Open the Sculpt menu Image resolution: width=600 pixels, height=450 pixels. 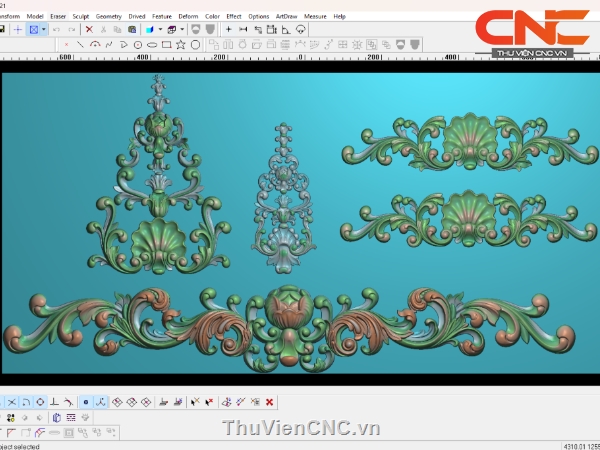pyautogui.click(x=82, y=16)
